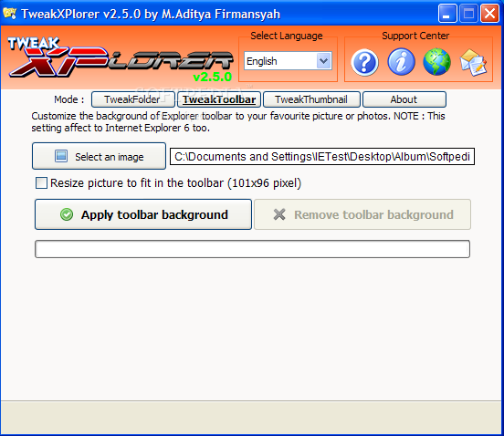Click the Support Center label
504x436 pixels.
[415, 36]
